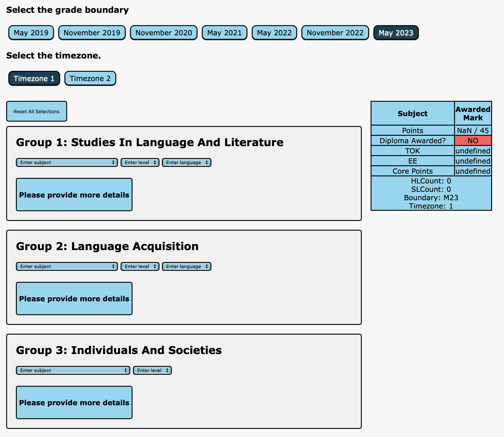Open the Group 1 subject dropdown
This screenshot has height=437, width=504.
coord(66,162)
